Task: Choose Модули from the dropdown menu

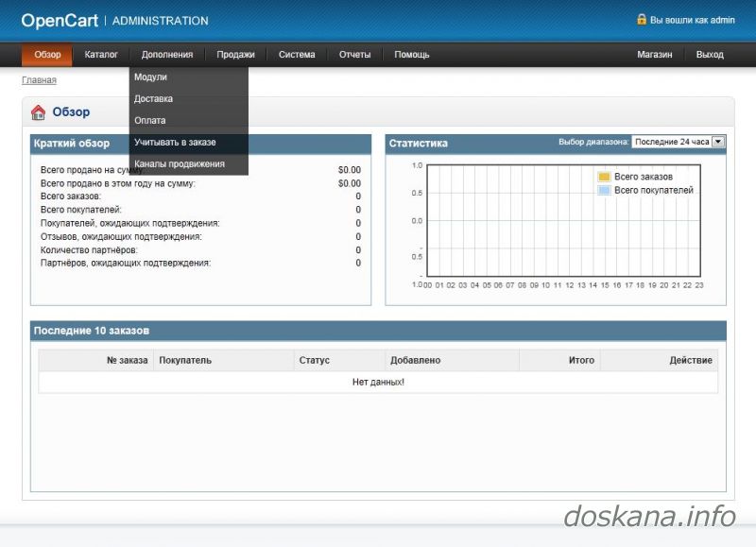Action: point(151,77)
